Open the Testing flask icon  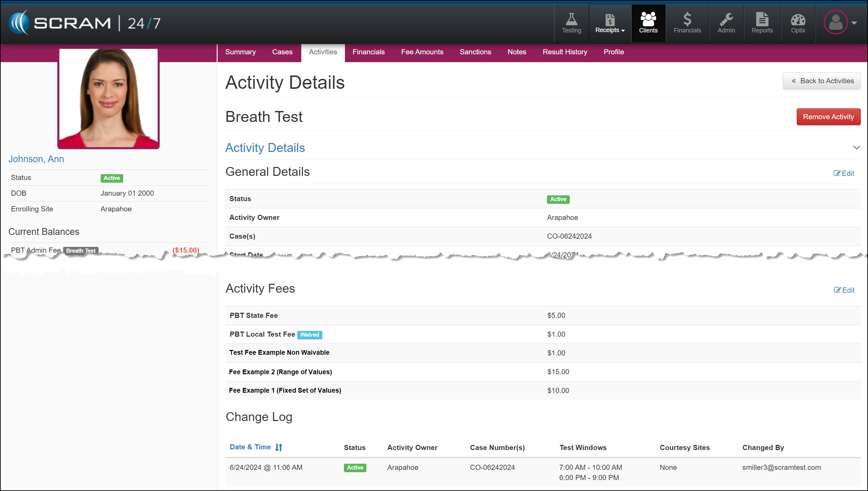pos(572,23)
